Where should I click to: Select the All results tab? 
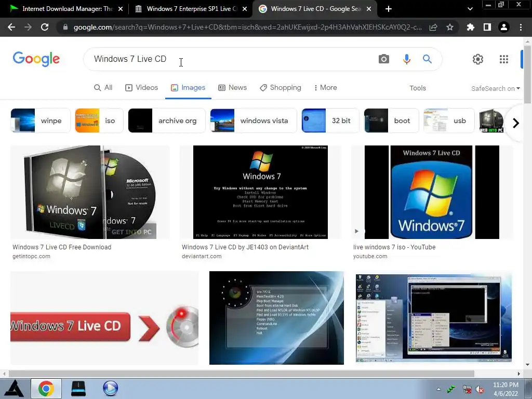point(103,87)
